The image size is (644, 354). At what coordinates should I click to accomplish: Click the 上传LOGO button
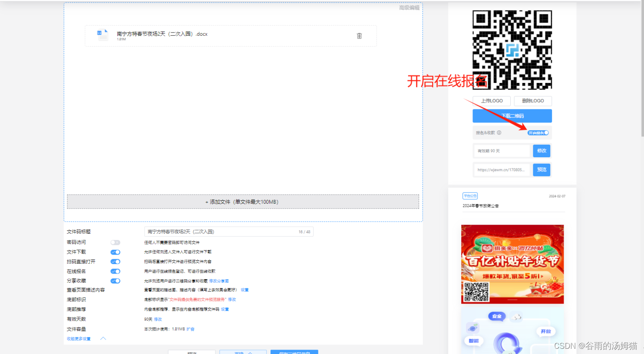coord(492,101)
